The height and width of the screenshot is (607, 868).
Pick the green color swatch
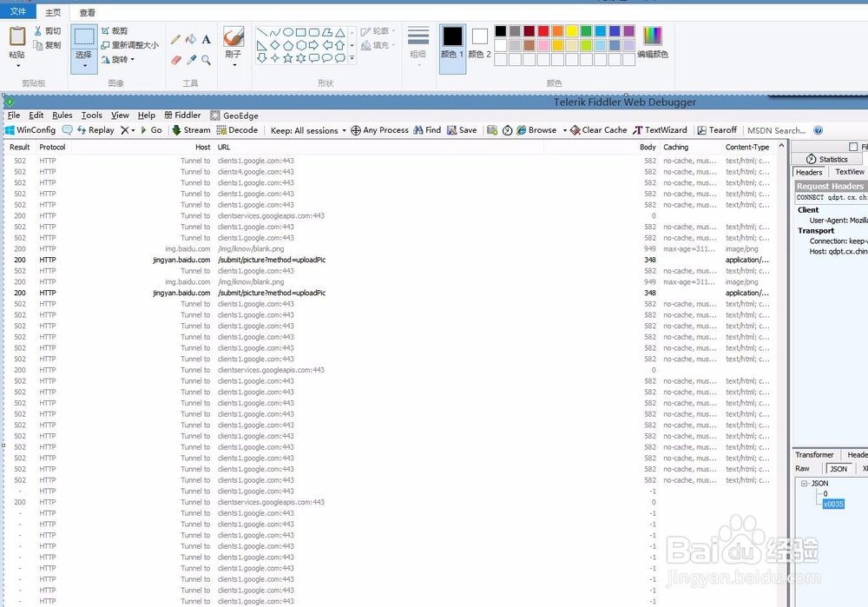(x=586, y=31)
